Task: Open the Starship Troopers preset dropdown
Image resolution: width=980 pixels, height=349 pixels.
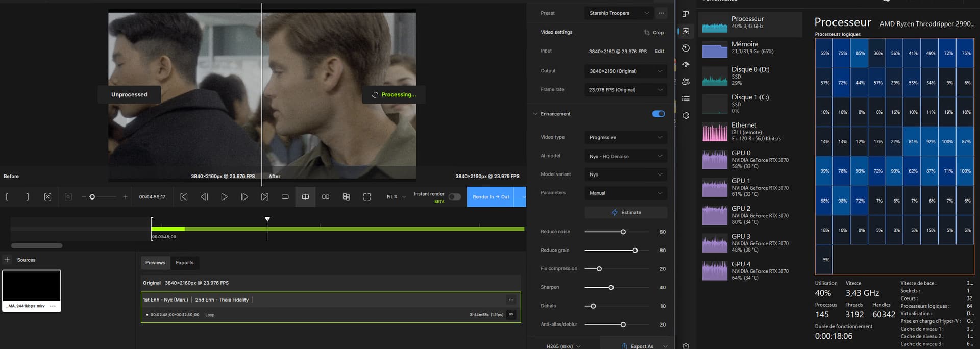Action: pyautogui.click(x=619, y=13)
